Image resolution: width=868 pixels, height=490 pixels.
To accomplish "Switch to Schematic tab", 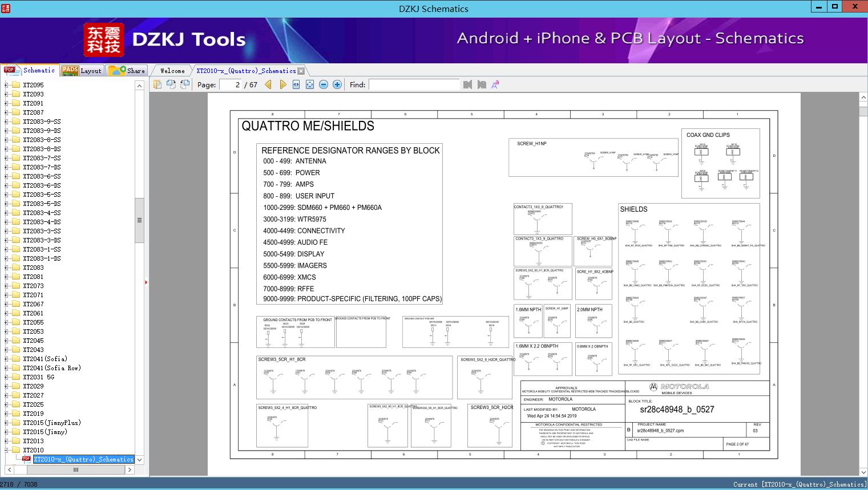I will pos(30,70).
